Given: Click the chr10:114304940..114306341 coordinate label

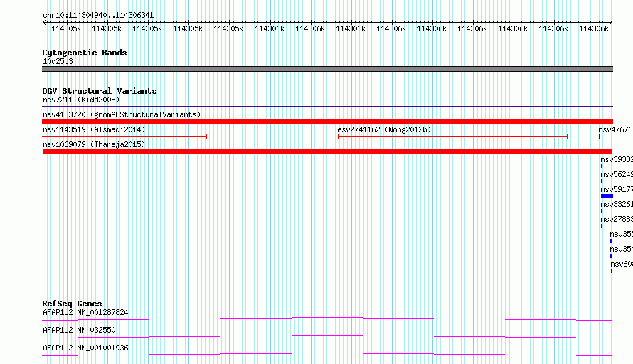Looking at the screenshot, I should (98, 16).
